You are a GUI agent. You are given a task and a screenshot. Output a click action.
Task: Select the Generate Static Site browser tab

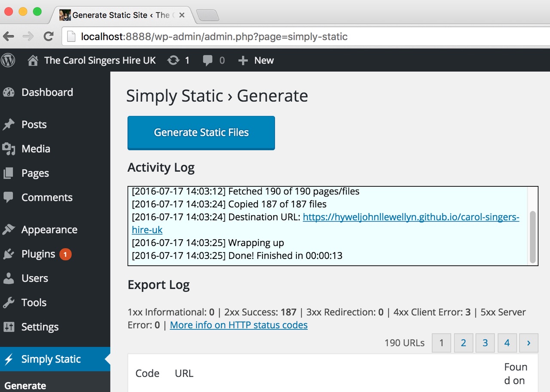click(122, 15)
